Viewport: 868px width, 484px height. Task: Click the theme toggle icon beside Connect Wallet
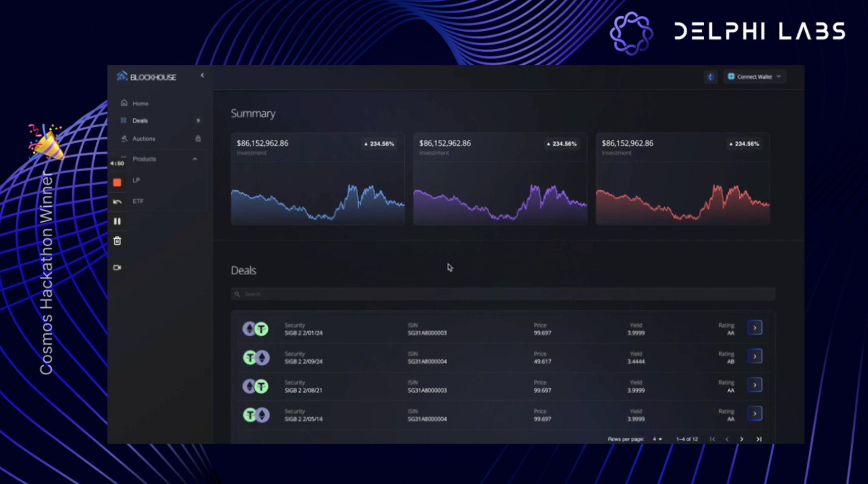pos(710,77)
